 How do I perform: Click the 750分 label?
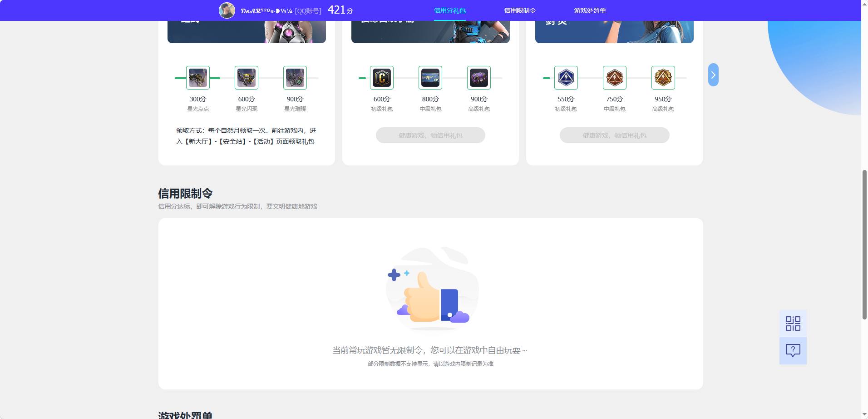pos(615,99)
